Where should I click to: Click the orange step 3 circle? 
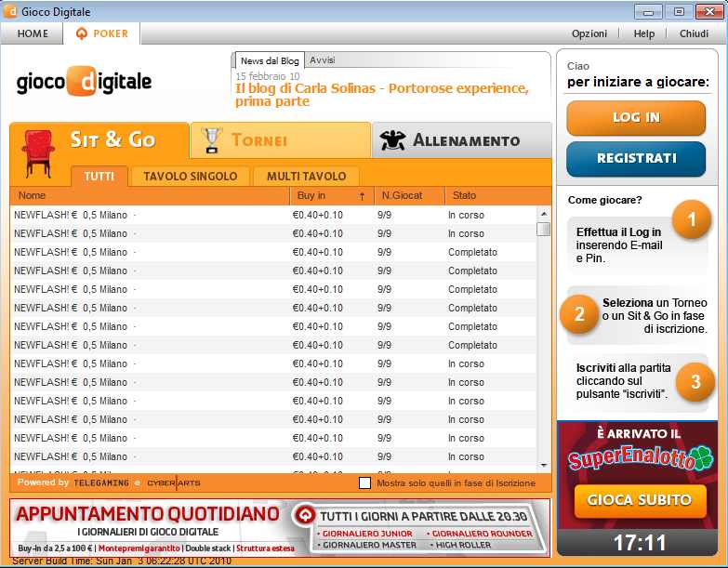click(x=695, y=381)
